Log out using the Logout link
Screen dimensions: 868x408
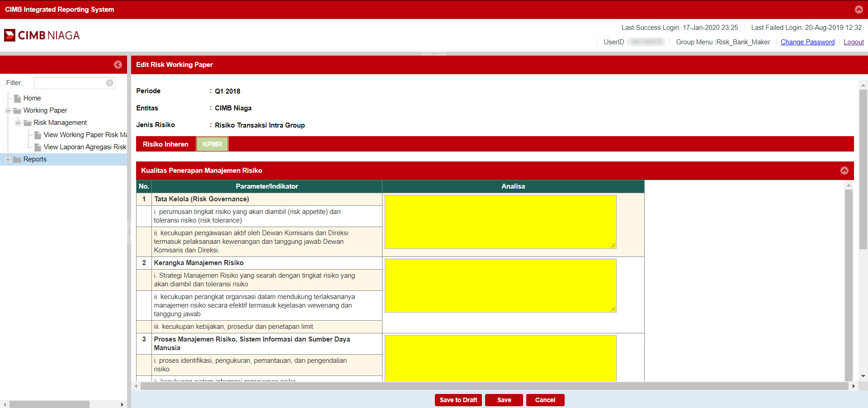tap(854, 42)
